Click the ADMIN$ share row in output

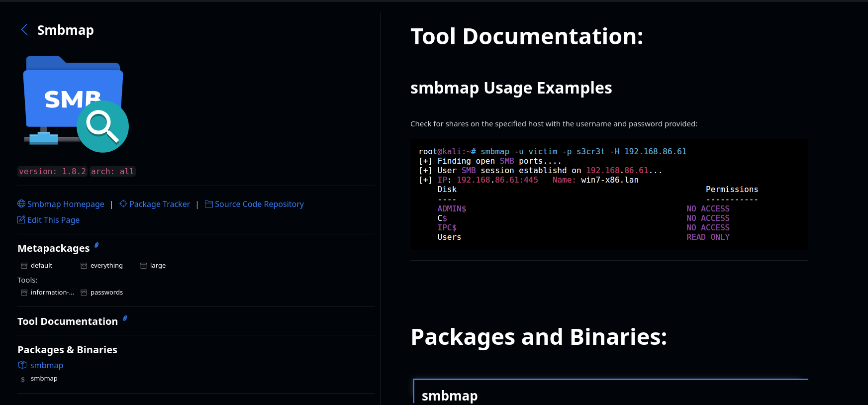click(x=583, y=208)
